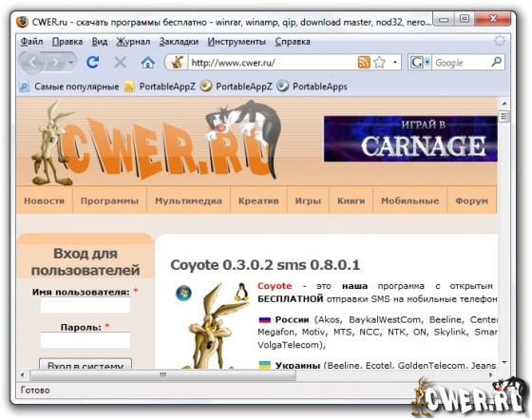Go to the Форум section
The image size is (532, 420).
[x=472, y=200]
